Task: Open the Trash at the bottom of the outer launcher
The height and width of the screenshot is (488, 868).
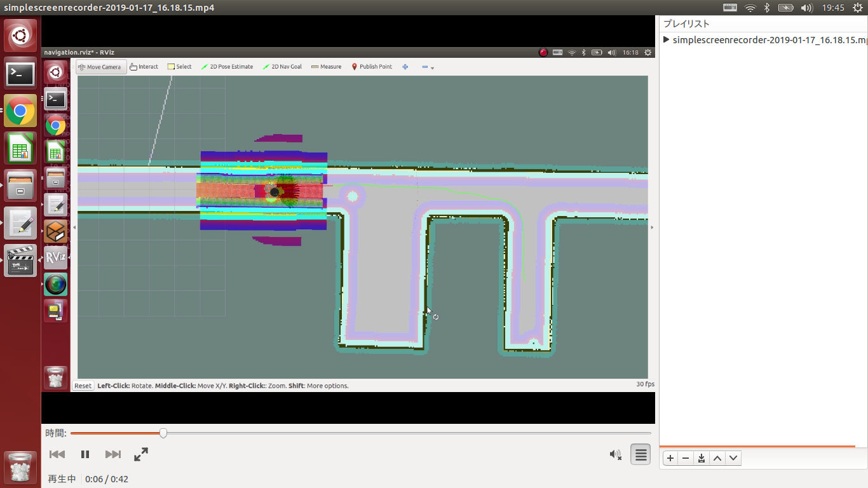Action: (x=20, y=468)
